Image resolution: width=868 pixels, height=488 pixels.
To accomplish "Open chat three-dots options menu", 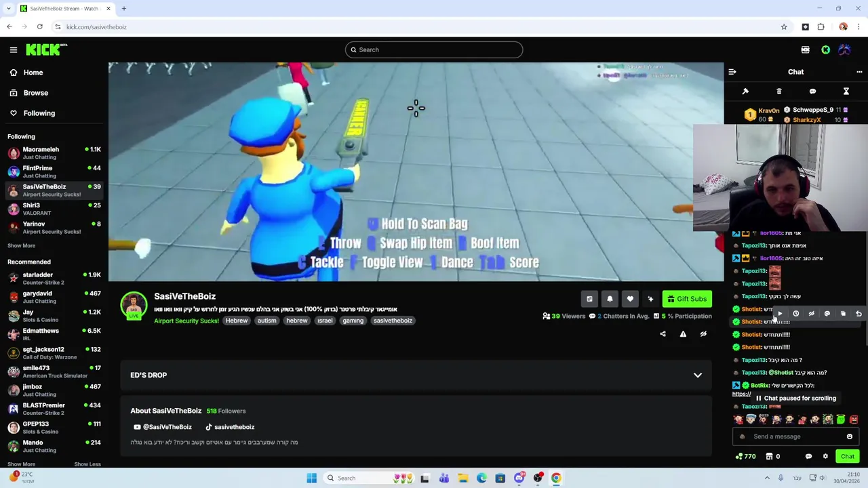I will pos(859,72).
